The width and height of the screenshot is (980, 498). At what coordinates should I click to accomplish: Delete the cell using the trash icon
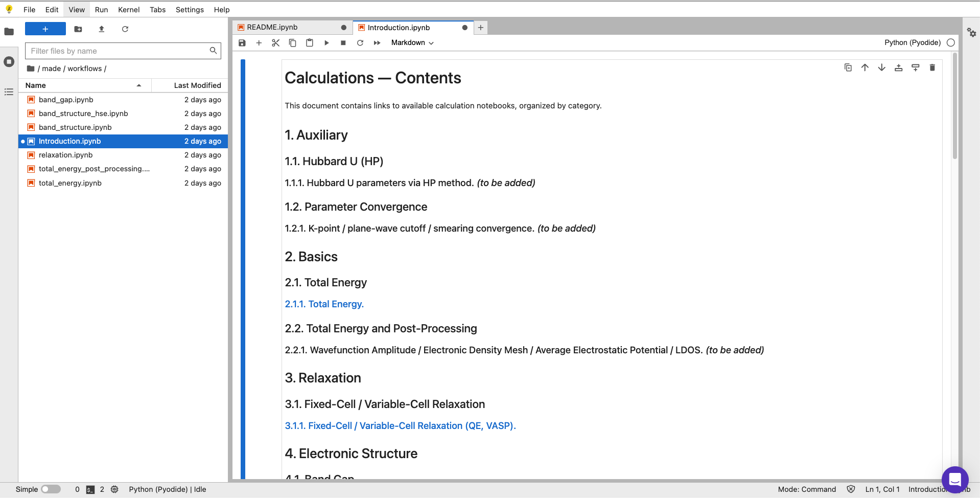click(932, 67)
